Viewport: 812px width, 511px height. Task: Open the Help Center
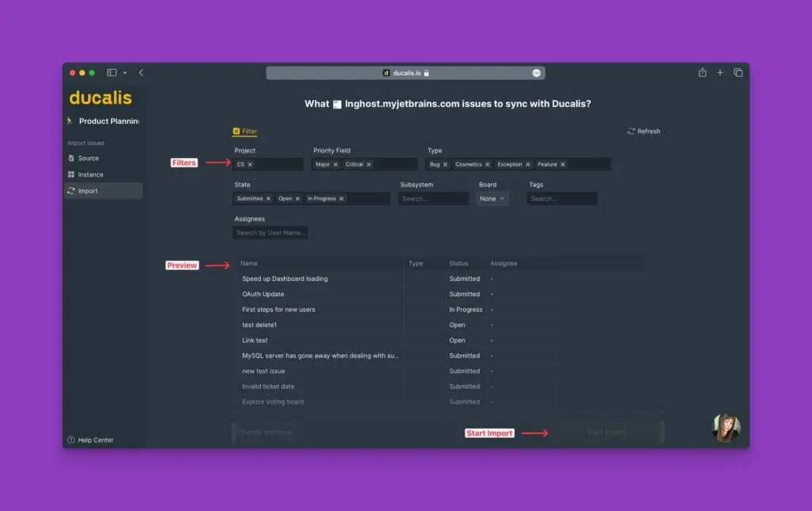[x=95, y=440]
